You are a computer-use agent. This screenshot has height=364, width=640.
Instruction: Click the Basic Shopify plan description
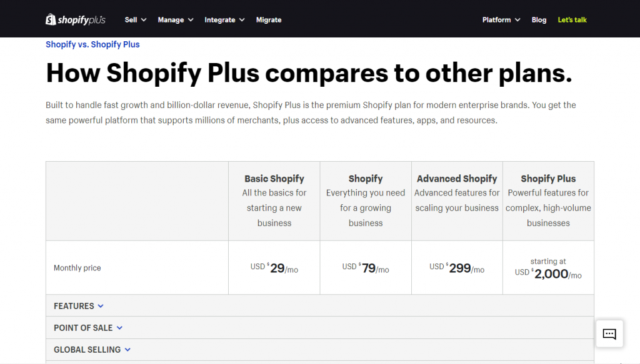(274, 207)
